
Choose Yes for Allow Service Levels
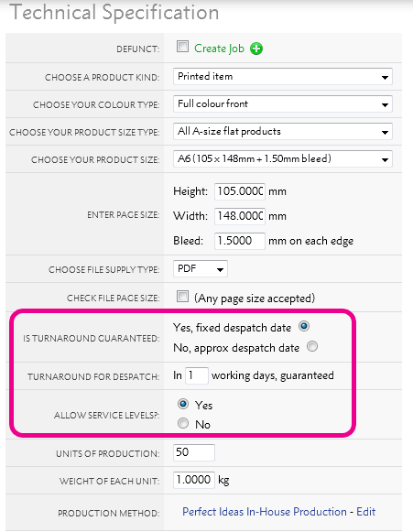tap(183, 404)
